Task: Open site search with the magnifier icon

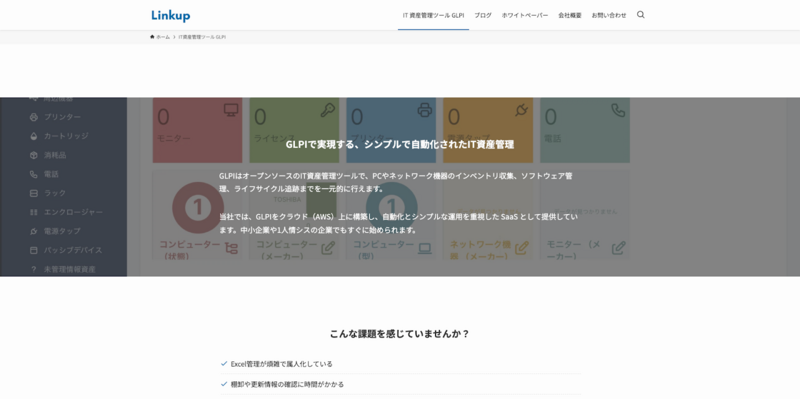Action: tap(641, 15)
